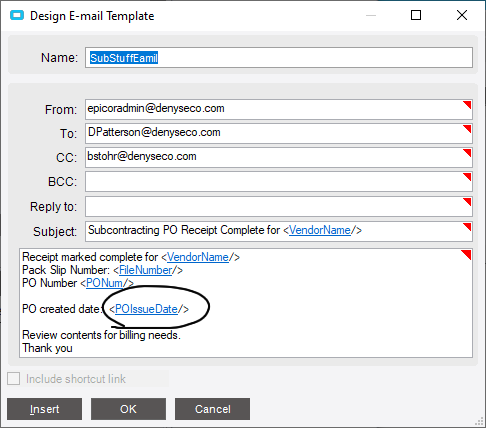Click into the empty BCC field

tap(279, 181)
